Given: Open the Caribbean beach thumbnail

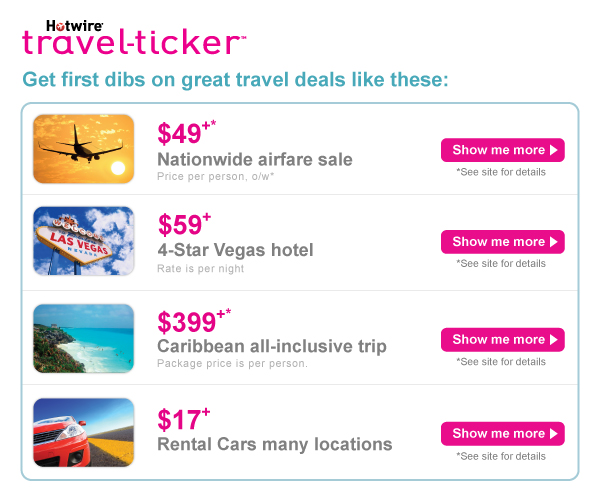Looking at the screenshot, I should 83,339.
